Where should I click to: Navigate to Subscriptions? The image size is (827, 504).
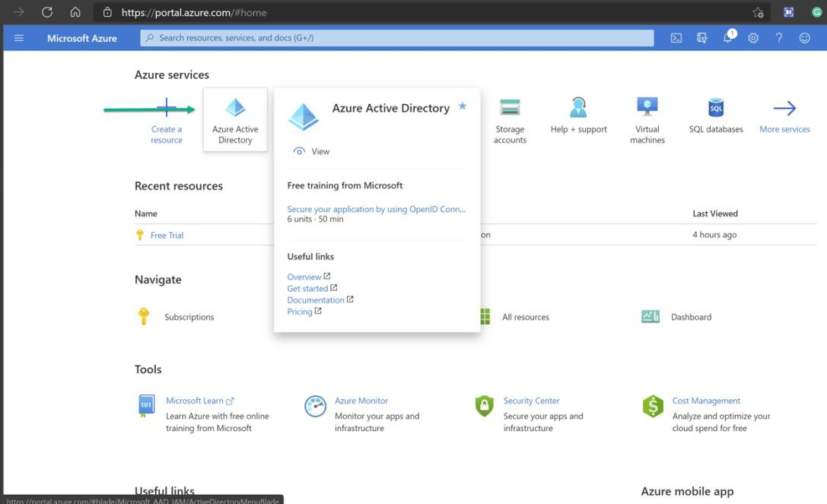(189, 317)
